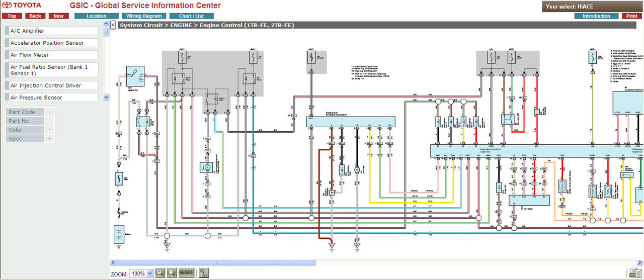Click the Color field row

[30, 130]
